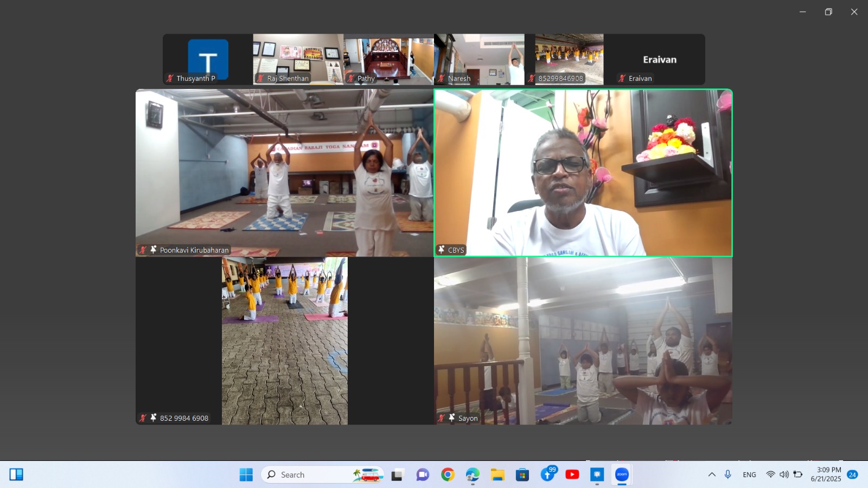Screen dimensions: 868x488
Task: Open the clock and date panel
Action: point(826,474)
